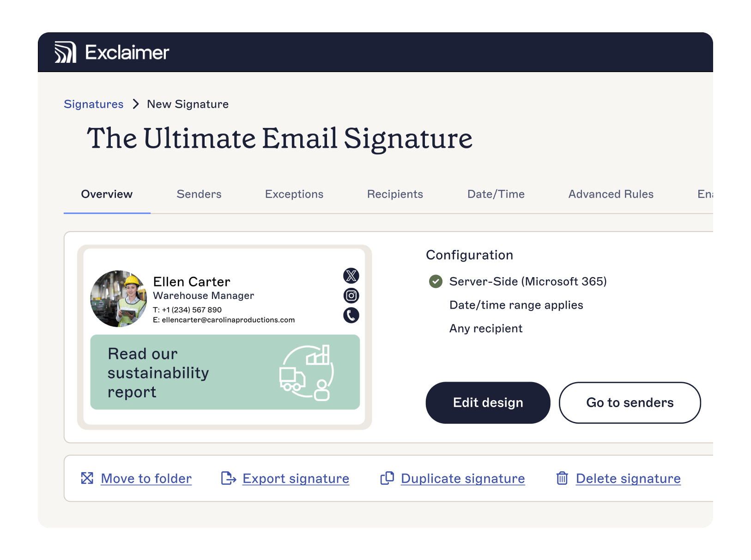Open the Recipients tab
This screenshot has height=560, width=751.
point(395,194)
